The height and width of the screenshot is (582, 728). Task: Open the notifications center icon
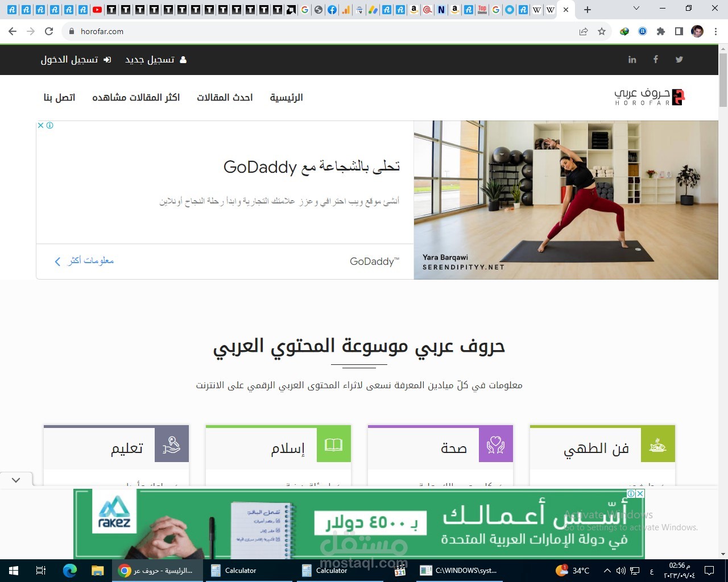coord(709,571)
